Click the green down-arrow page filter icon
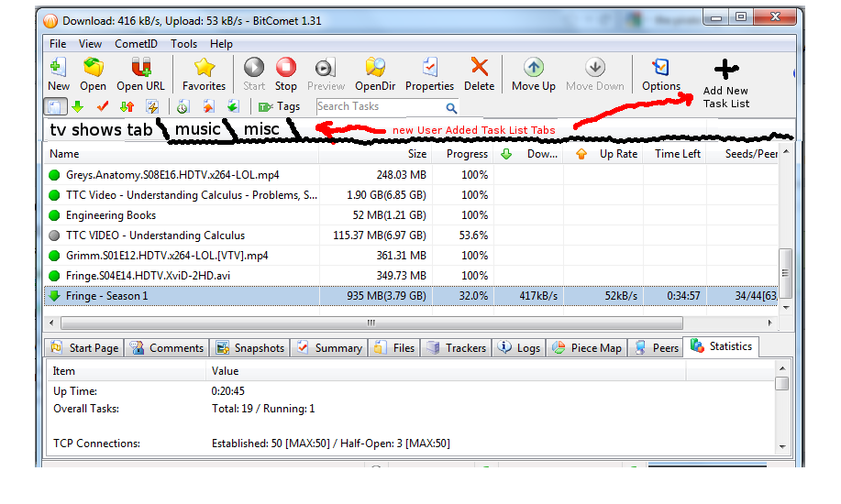Image resolution: width=841 pixels, height=504 pixels. 233,106
